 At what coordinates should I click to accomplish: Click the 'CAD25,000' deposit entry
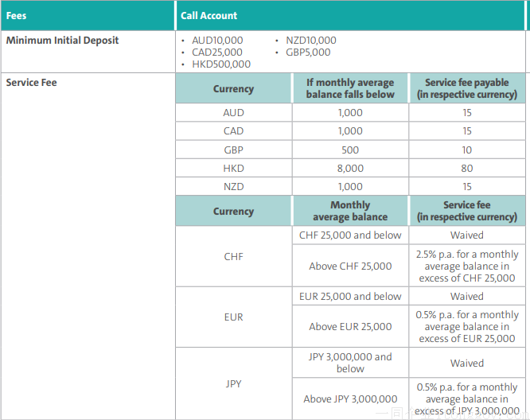pyautogui.click(x=217, y=52)
